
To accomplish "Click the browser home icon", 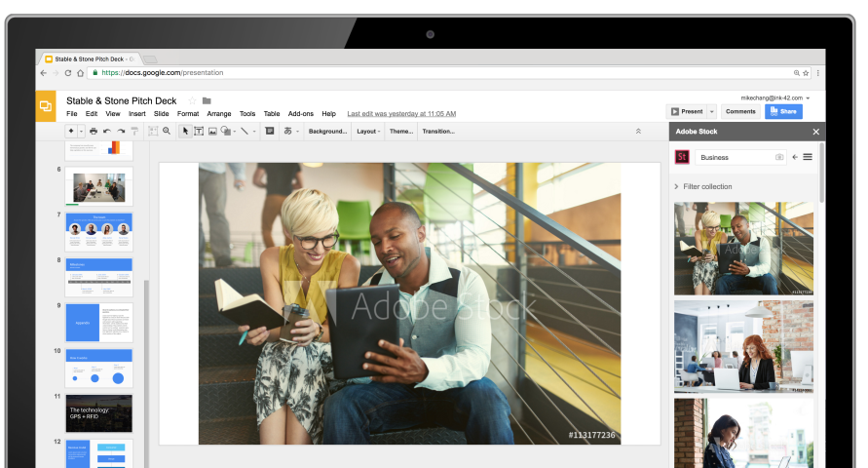I will 80,72.
